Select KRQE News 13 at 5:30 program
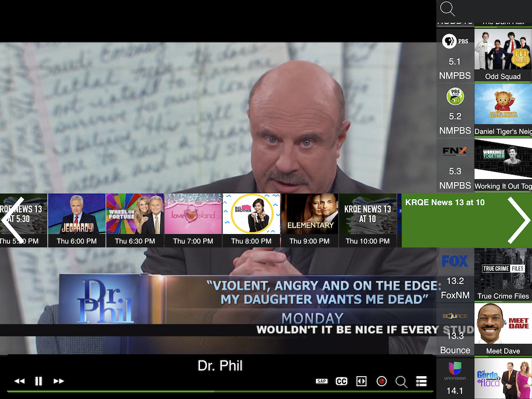 pos(23,220)
